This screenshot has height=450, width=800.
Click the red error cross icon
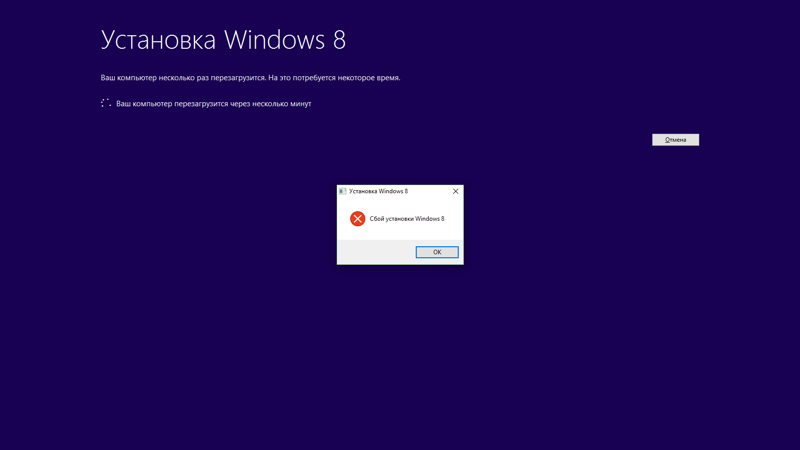(x=357, y=219)
